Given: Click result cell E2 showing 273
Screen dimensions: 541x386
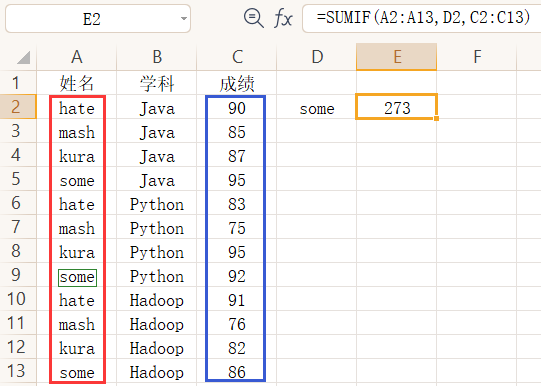Looking at the screenshot, I should pyautogui.click(x=397, y=107).
